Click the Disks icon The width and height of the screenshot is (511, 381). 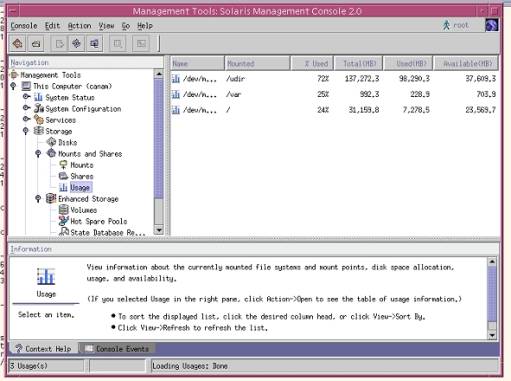point(51,142)
